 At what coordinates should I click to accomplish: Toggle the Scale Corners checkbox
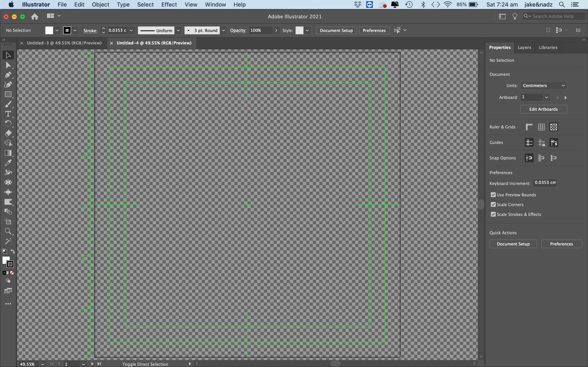click(493, 205)
